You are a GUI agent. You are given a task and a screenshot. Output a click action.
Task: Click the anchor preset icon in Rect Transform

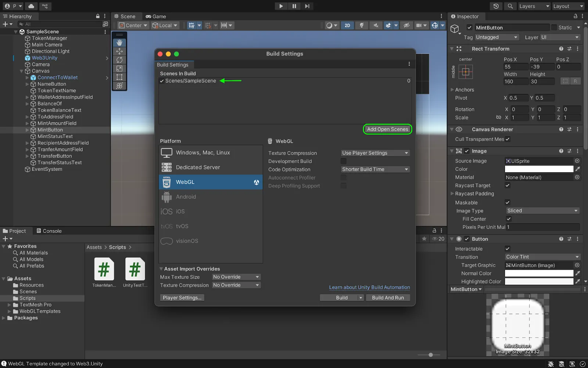[466, 72]
